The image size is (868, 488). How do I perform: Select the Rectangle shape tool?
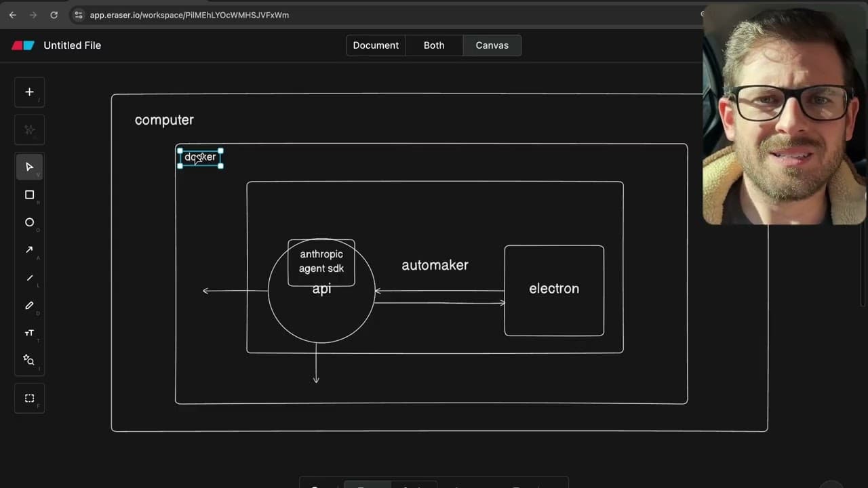coord(29,195)
